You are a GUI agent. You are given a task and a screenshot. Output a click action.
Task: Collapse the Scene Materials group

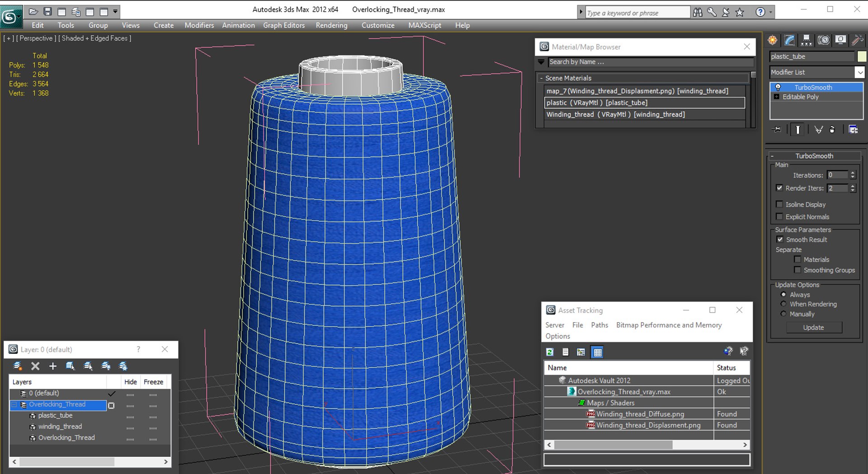pos(541,78)
